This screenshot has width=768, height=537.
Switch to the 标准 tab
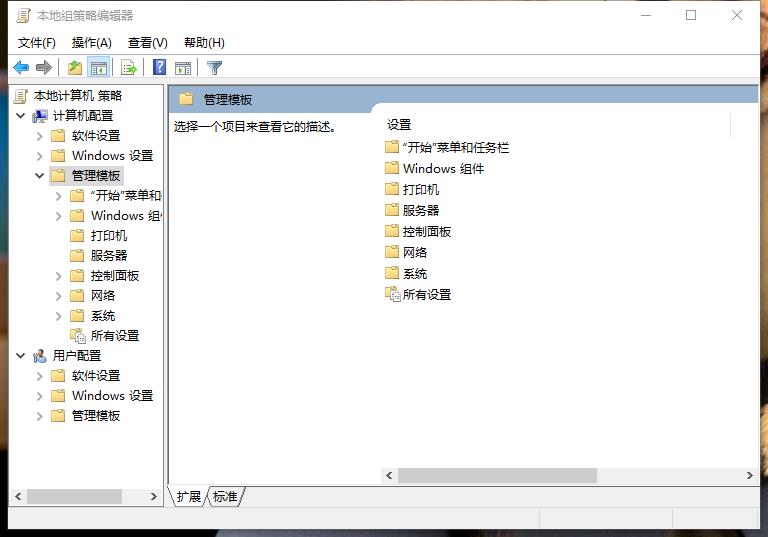point(226,497)
